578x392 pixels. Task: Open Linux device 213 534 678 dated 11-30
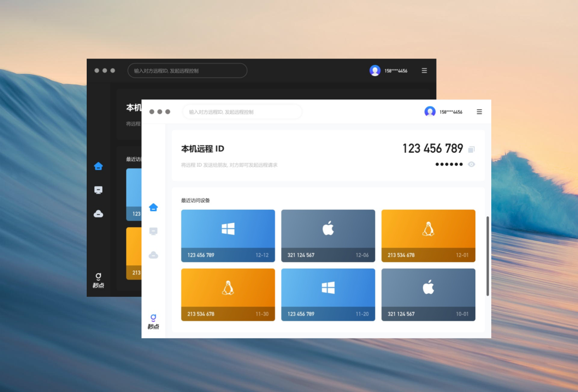228,295
